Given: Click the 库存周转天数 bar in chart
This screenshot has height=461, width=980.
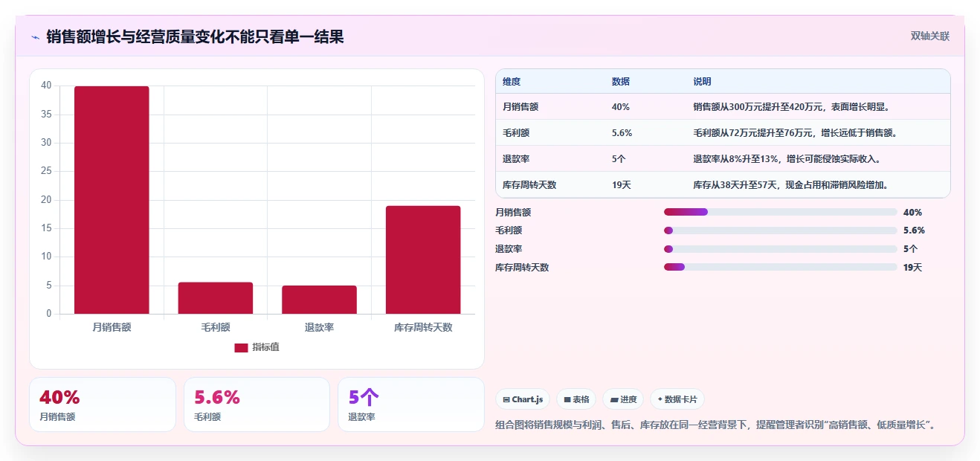Looking at the screenshot, I should click(423, 259).
